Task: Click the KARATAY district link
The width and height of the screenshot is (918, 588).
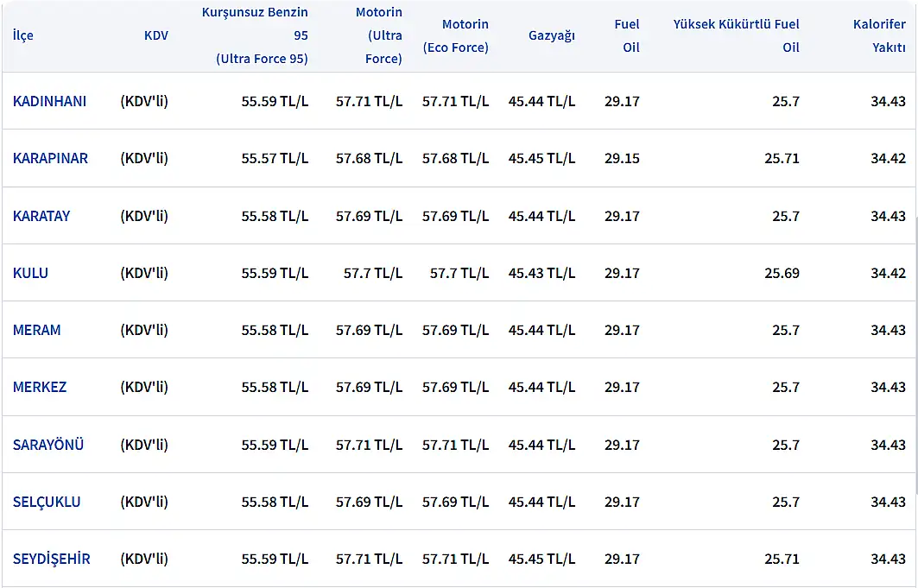Action: (x=41, y=216)
